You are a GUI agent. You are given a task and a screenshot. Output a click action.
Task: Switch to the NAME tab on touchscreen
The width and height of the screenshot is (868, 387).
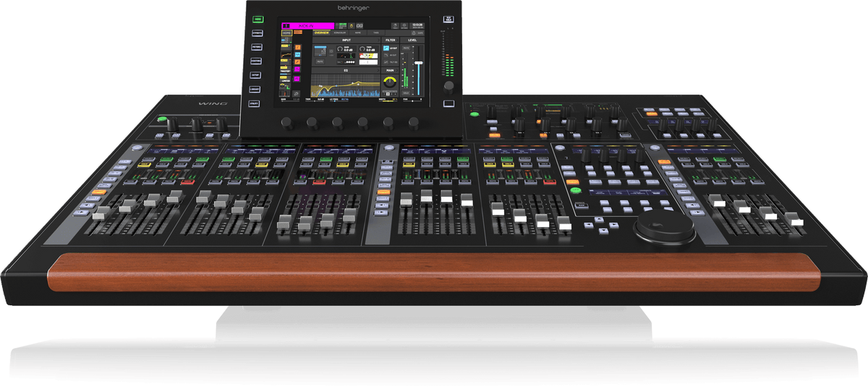click(359, 33)
